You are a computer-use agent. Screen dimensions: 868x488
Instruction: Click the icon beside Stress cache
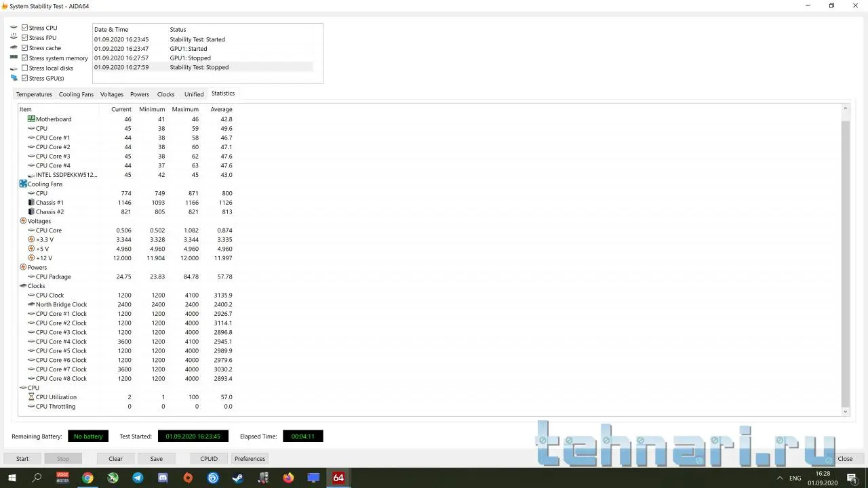tap(14, 48)
